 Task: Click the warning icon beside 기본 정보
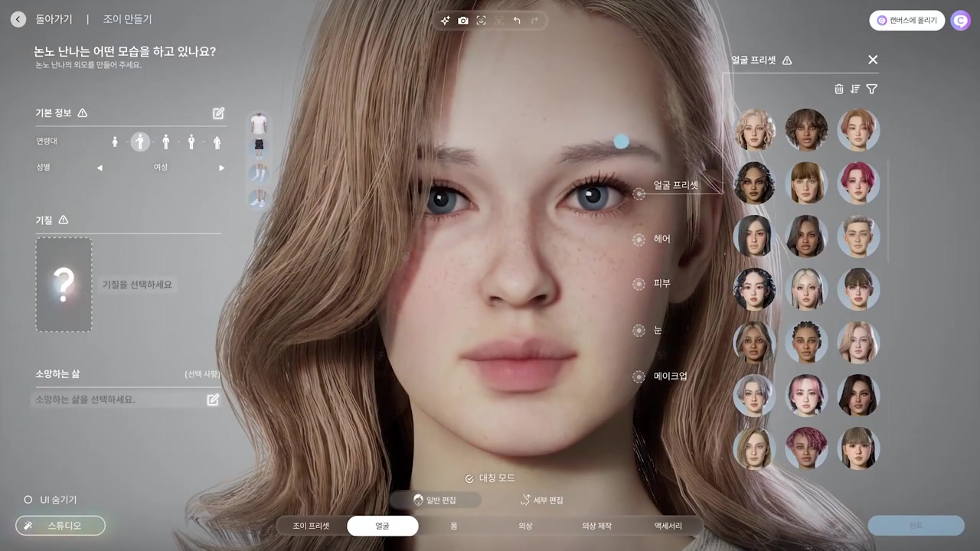pos(83,113)
